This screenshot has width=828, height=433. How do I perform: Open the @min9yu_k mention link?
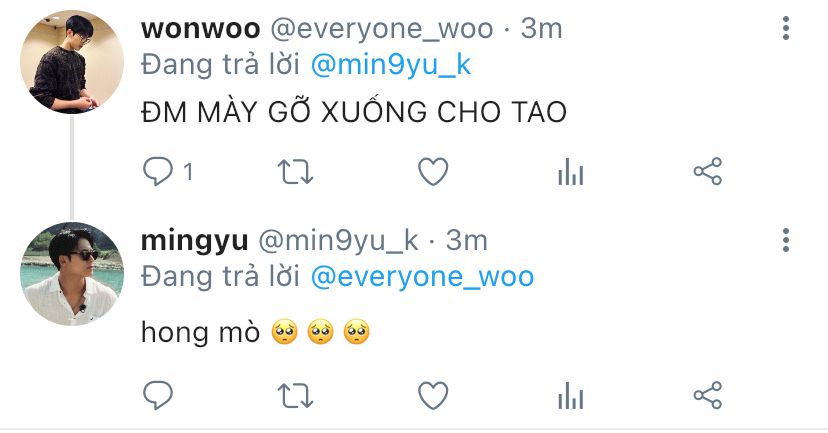(x=391, y=65)
